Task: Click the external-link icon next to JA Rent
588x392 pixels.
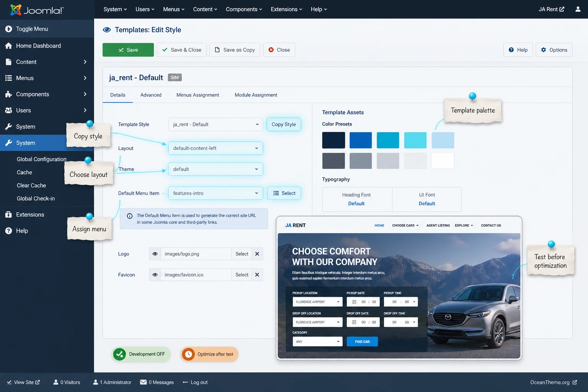Action: (562, 9)
